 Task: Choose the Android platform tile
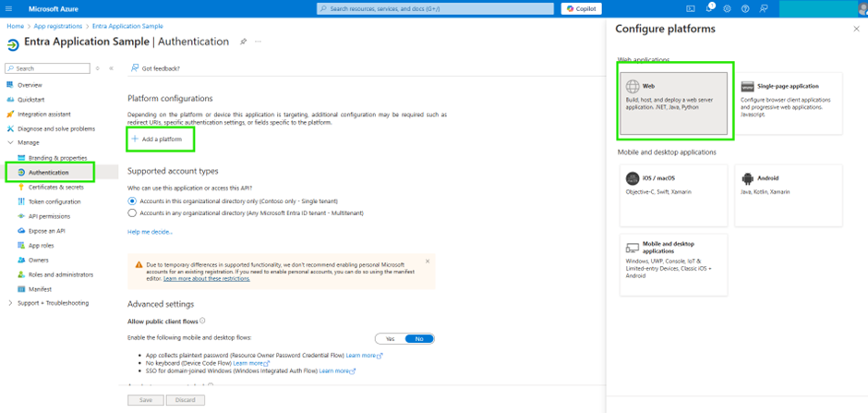pyautogui.click(x=789, y=195)
